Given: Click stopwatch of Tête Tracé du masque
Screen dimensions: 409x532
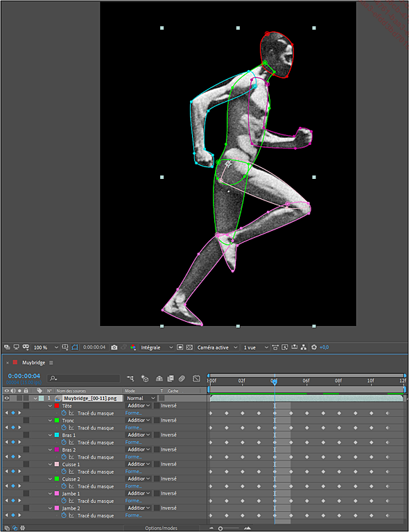Looking at the screenshot, I should [x=63, y=413].
